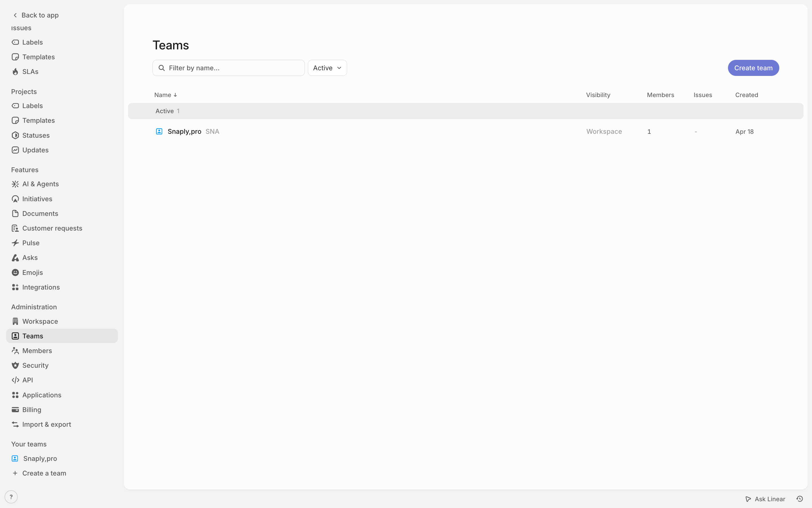
Task: Click the Snaply,pro team icon in table
Action: click(159, 131)
